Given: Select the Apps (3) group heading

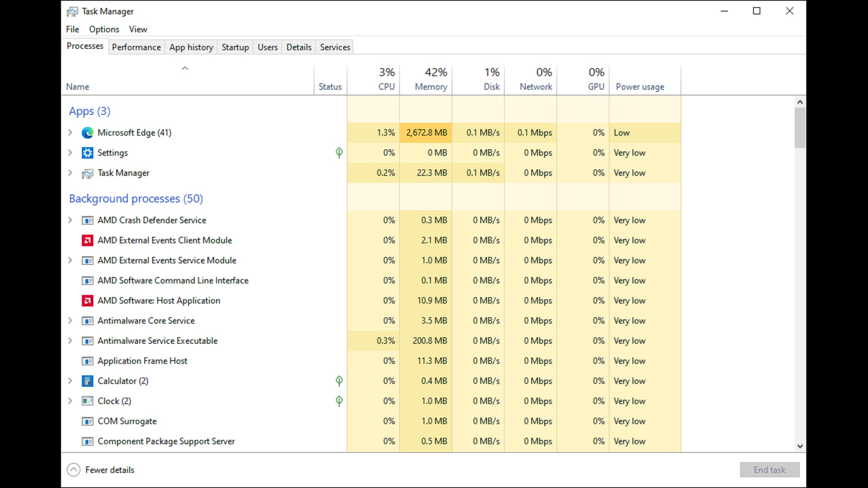Looking at the screenshot, I should point(90,111).
